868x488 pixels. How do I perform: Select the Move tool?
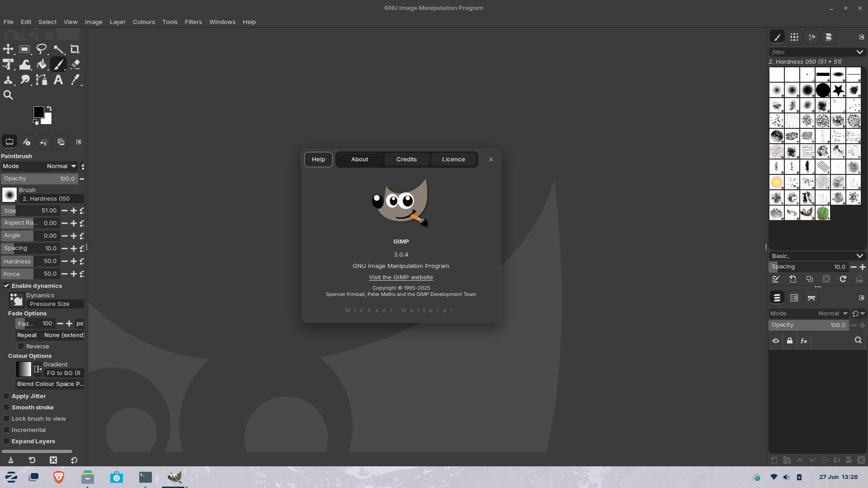coord(8,49)
